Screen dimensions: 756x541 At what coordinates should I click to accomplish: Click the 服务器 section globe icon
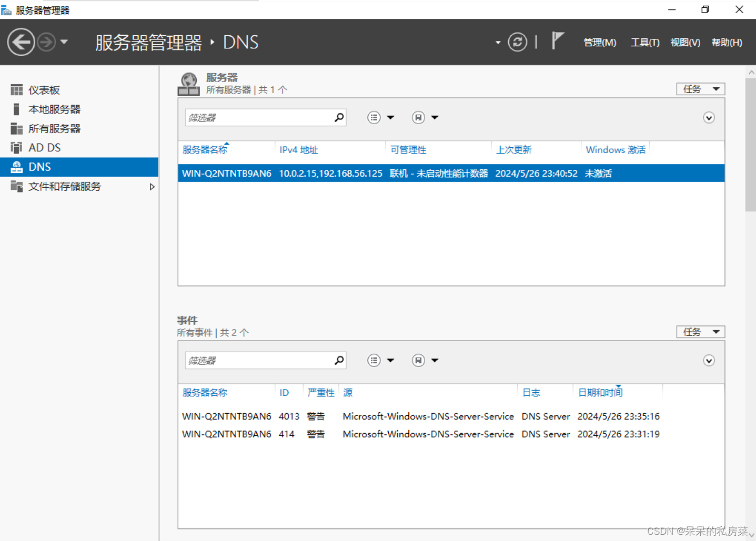point(188,84)
